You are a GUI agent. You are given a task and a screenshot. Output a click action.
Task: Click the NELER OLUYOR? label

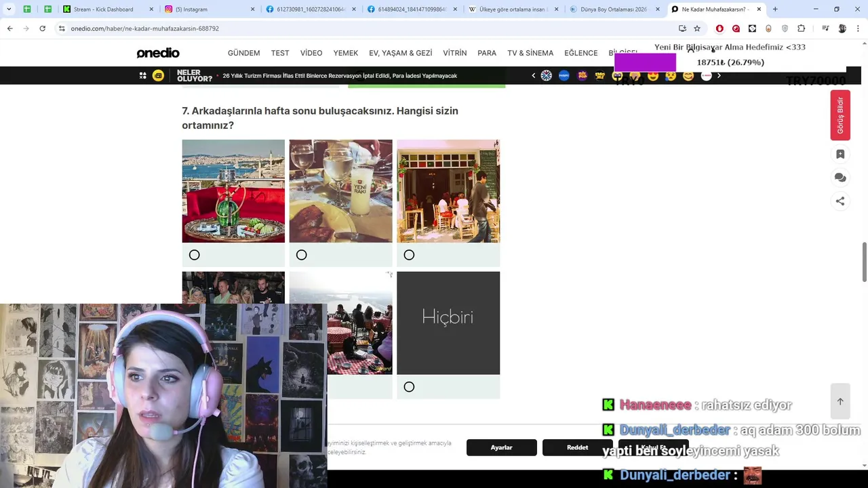coord(195,76)
